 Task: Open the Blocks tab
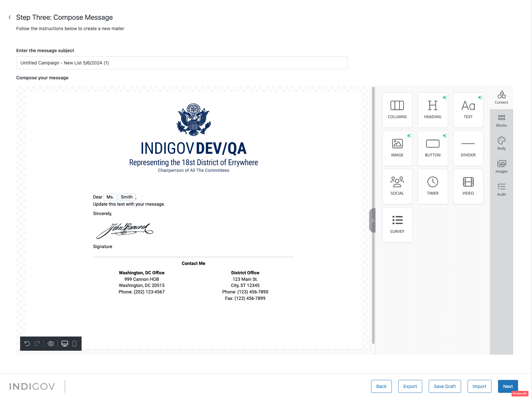502,121
